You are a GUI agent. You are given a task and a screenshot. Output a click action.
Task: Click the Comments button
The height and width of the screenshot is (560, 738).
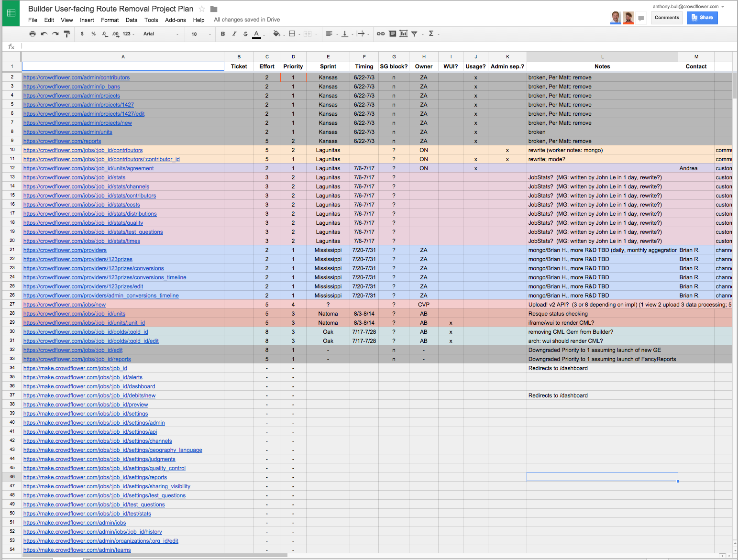(x=667, y=18)
